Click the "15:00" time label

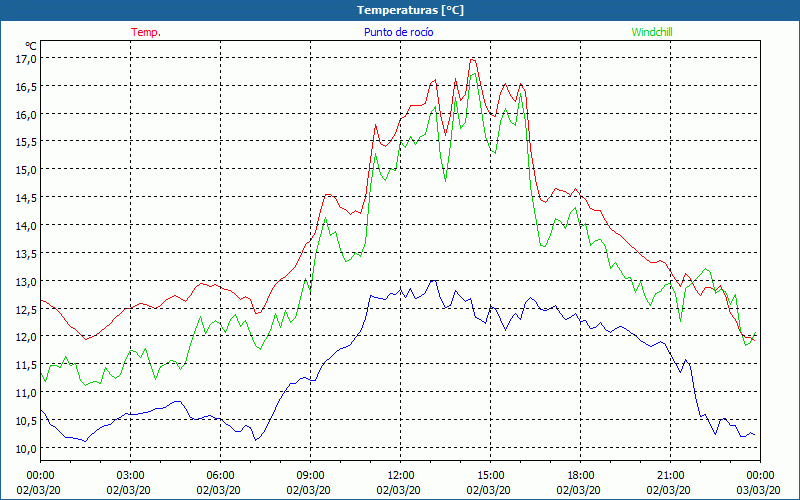(x=491, y=476)
